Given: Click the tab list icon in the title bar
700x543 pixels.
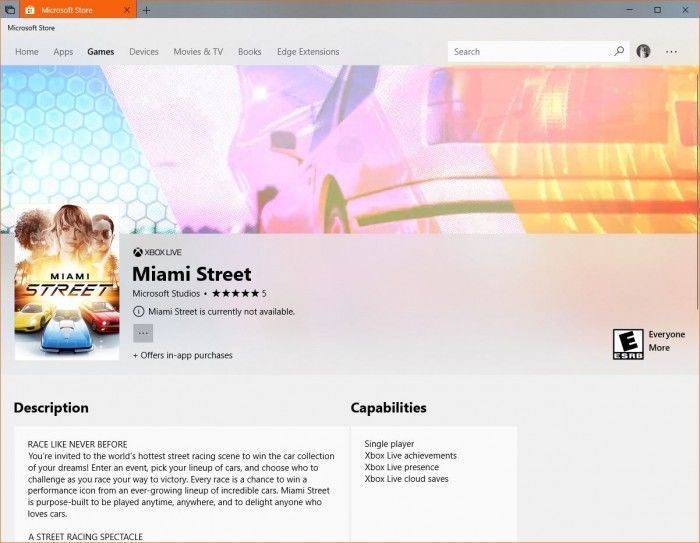Looking at the screenshot, I should point(10,10).
